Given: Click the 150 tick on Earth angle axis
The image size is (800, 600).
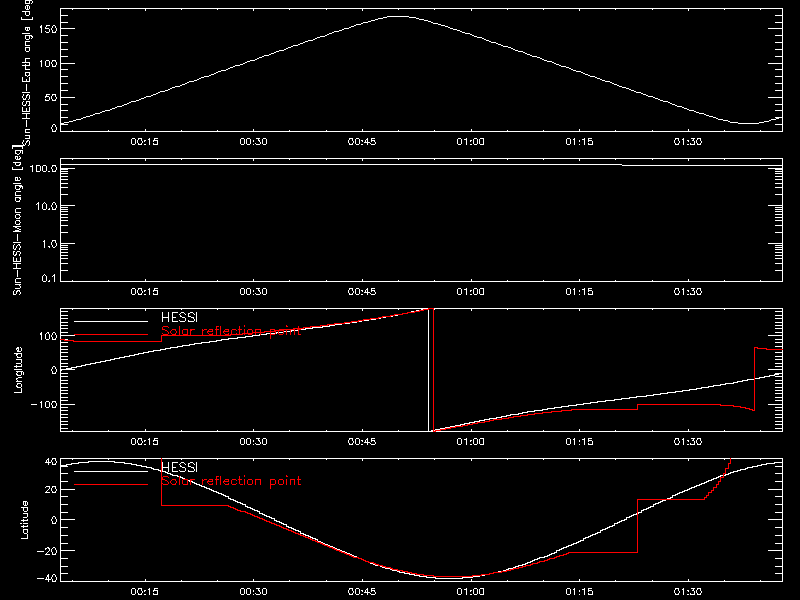Looking at the screenshot, I should pos(48,29).
